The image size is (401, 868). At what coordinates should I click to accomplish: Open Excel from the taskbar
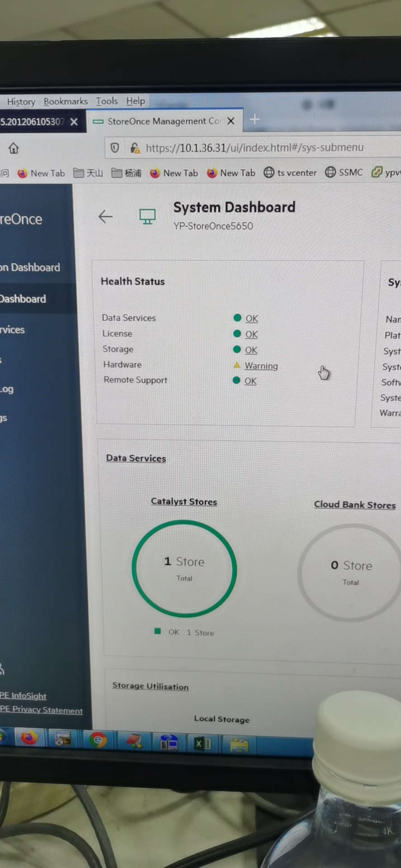pyautogui.click(x=203, y=744)
